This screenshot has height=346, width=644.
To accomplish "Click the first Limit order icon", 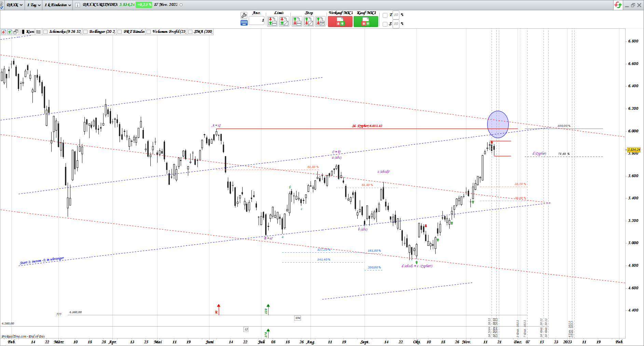I will click(272, 22).
